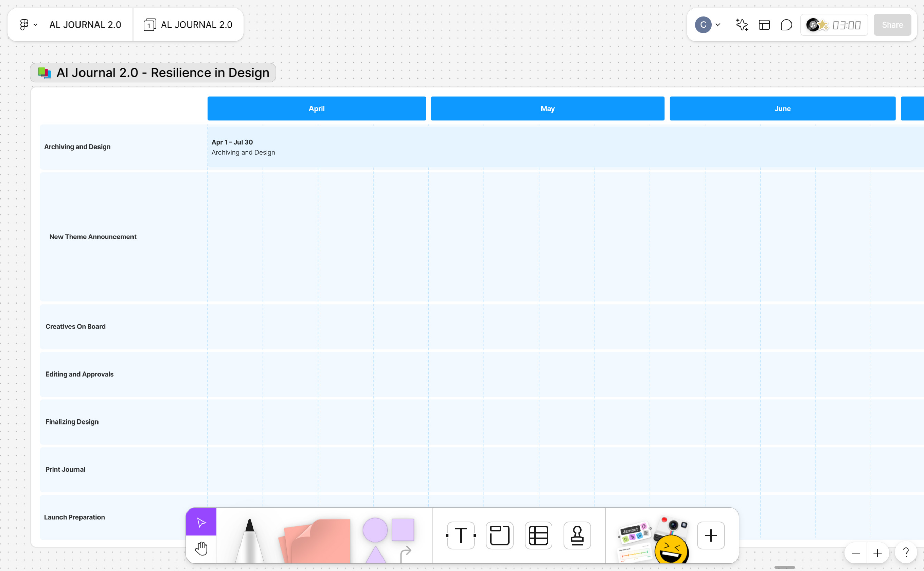Insert a Table from toolbar
This screenshot has height=571, width=924.
(538, 535)
